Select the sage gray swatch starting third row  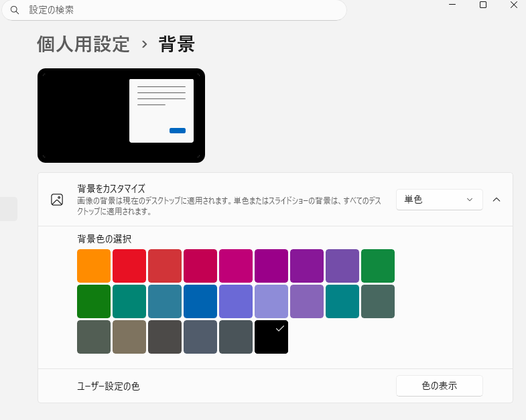(94, 337)
